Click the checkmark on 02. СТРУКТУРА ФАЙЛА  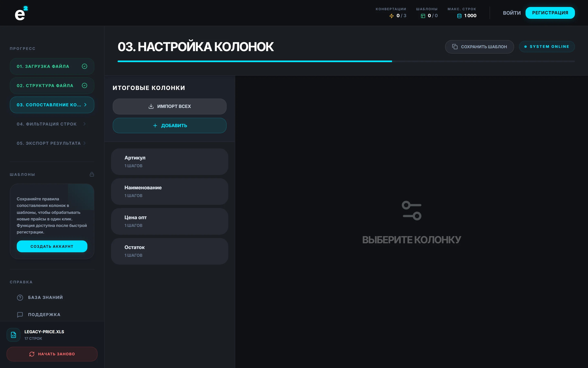tap(85, 85)
